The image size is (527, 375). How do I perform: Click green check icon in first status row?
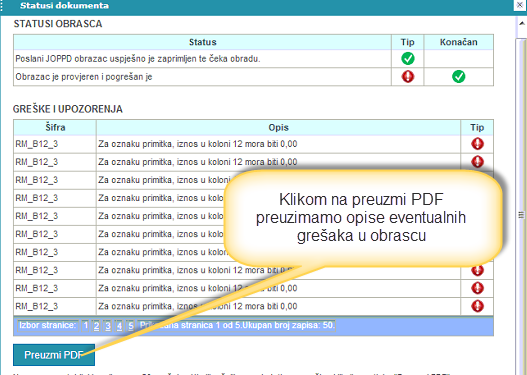408,59
